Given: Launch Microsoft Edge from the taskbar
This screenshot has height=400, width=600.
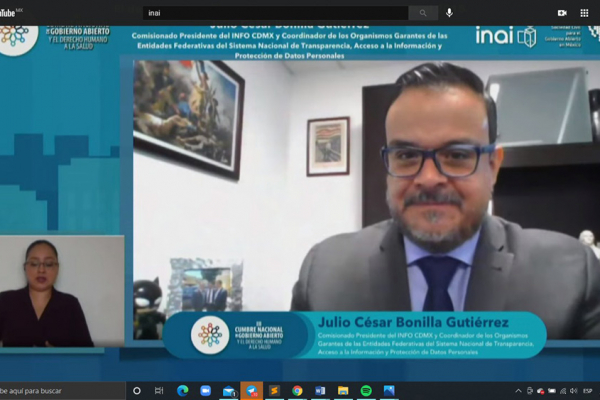Looking at the screenshot, I should coord(183,391).
